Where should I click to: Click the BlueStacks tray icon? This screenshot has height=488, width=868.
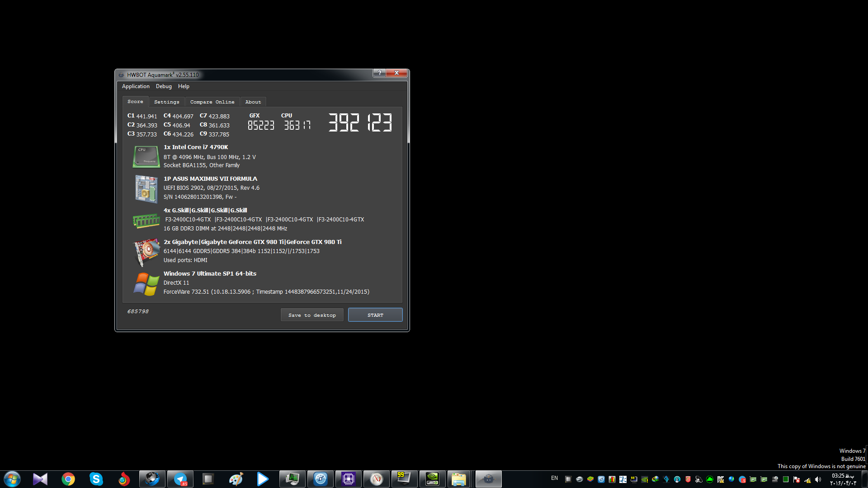pyautogui.click(x=590, y=479)
